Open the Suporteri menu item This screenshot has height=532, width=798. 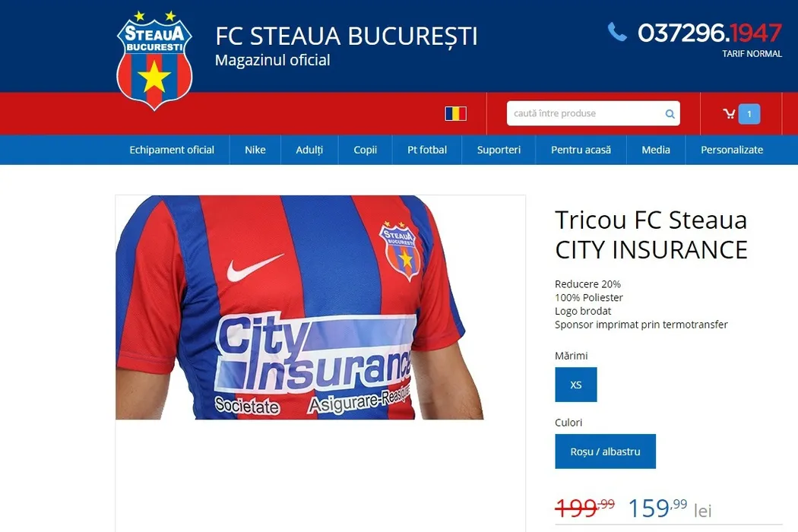click(499, 150)
